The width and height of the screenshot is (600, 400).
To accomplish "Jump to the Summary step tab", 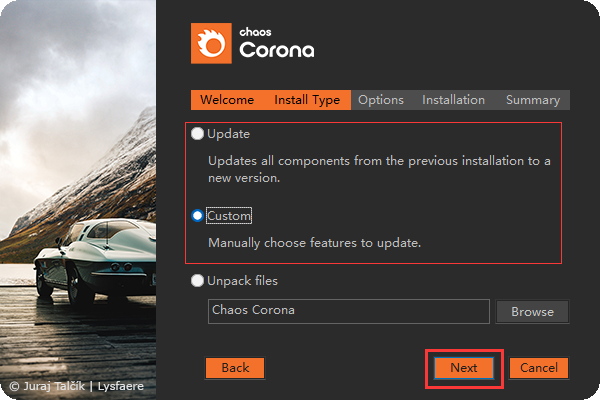I will click(x=532, y=100).
